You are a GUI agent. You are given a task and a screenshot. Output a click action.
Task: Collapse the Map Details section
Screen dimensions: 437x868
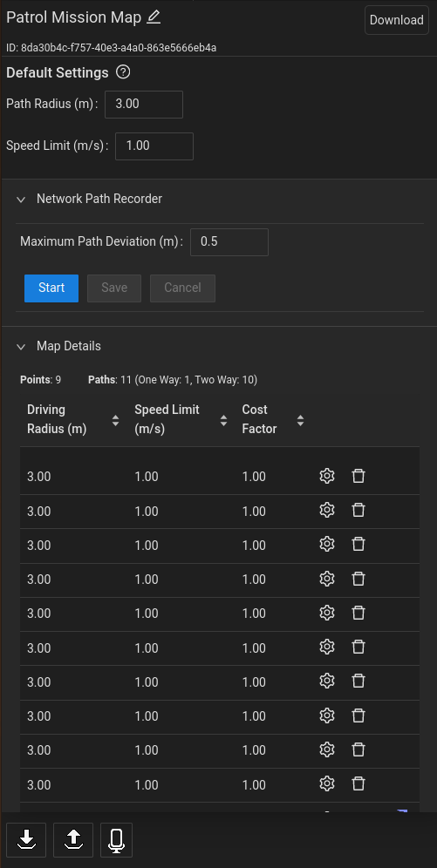coord(21,347)
